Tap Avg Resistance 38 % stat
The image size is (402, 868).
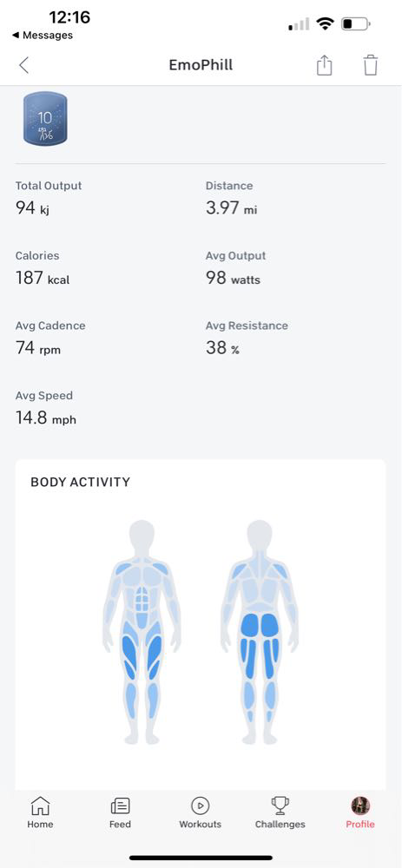pyautogui.click(x=247, y=338)
